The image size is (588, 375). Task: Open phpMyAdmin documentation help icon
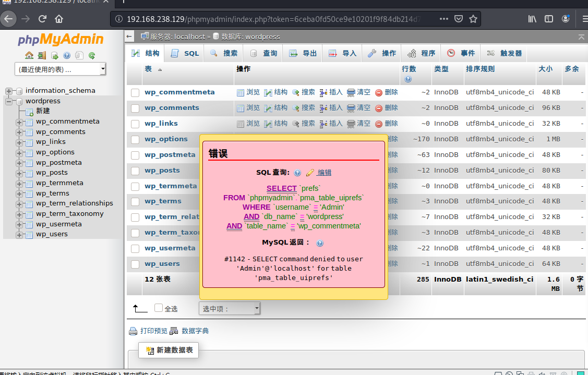(x=67, y=55)
